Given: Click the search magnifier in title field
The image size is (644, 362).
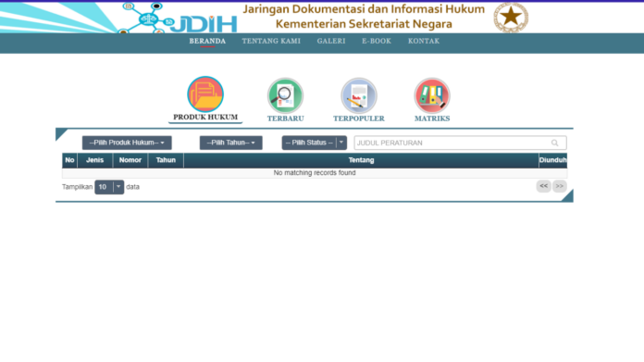Looking at the screenshot, I should click(555, 143).
